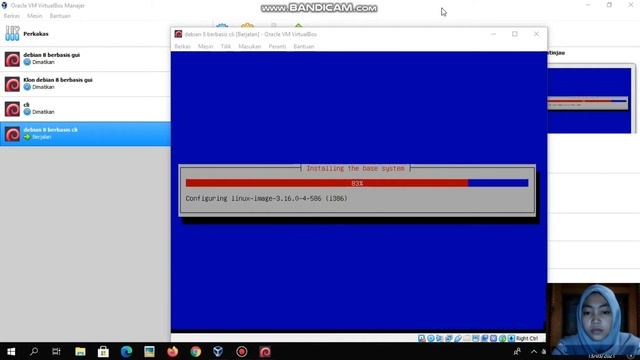Screen dimensions: 640x360
Task: Switch to VirtualBox Manager taskbar icon
Action: (x=218, y=351)
